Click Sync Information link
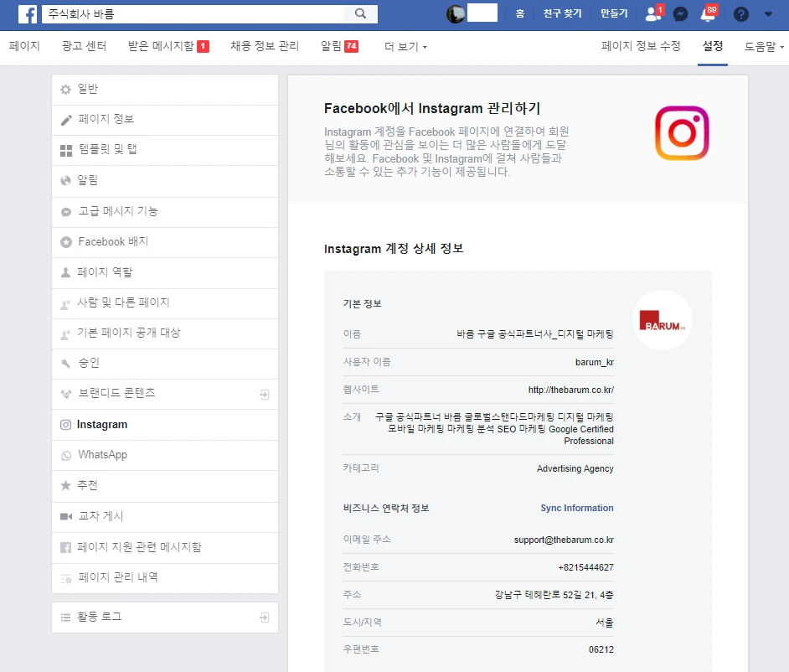 coord(576,508)
